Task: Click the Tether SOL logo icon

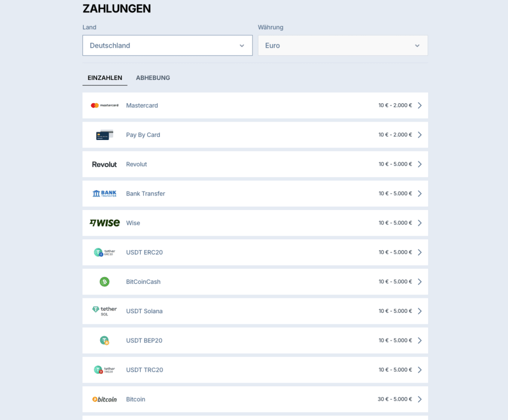Action: 105,311
